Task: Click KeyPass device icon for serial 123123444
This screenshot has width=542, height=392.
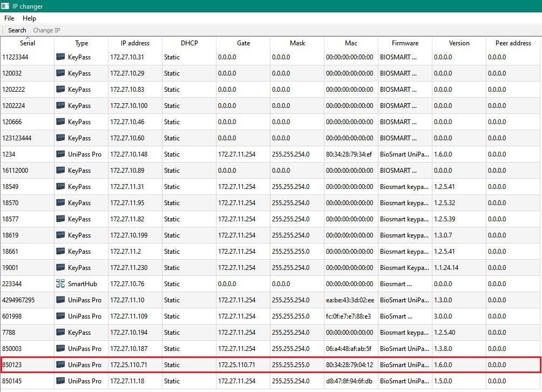Action: click(x=60, y=138)
